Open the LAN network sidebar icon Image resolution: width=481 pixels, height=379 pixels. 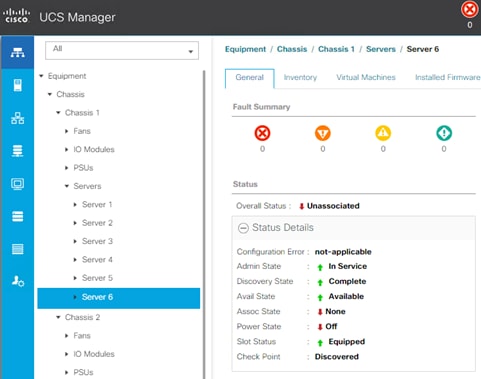click(x=17, y=118)
